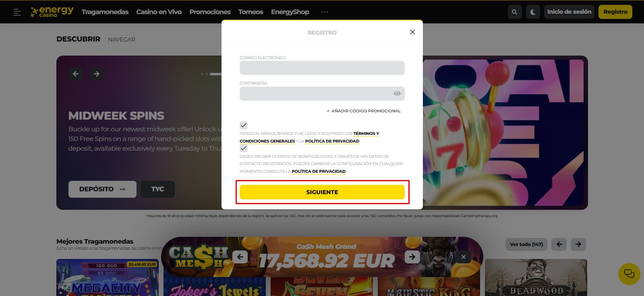
Task: Switch to the Navegar tab
Action: point(122,39)
